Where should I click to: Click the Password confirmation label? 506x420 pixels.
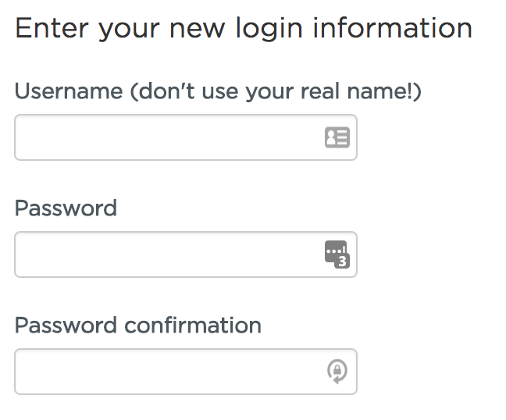click(138, 326)
